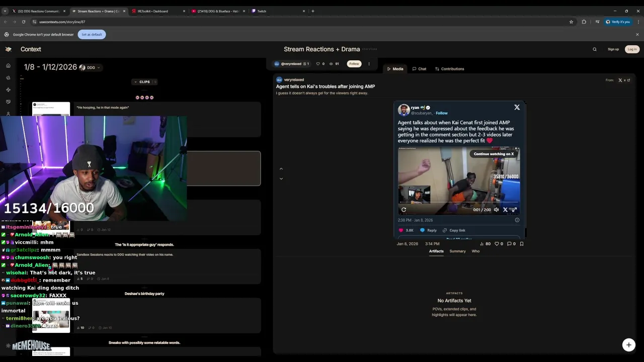Image resolution: width=644 pixels, height=362 pixels.
Task: Select the Who tab
Action: tap(475, 251)
